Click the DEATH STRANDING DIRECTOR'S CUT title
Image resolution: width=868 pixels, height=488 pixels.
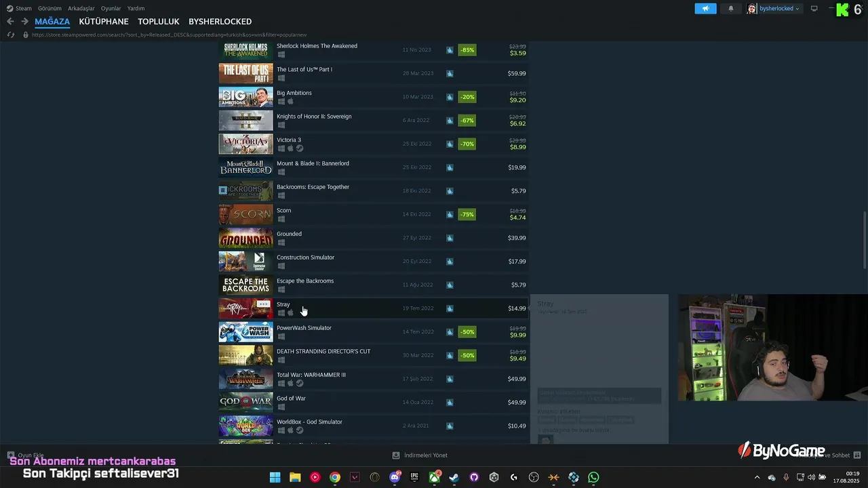(x=323, y=351)
